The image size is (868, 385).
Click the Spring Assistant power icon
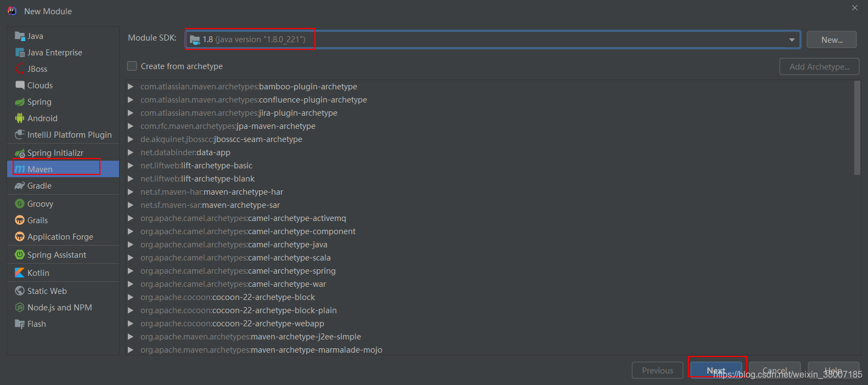(x=20, y=255)
